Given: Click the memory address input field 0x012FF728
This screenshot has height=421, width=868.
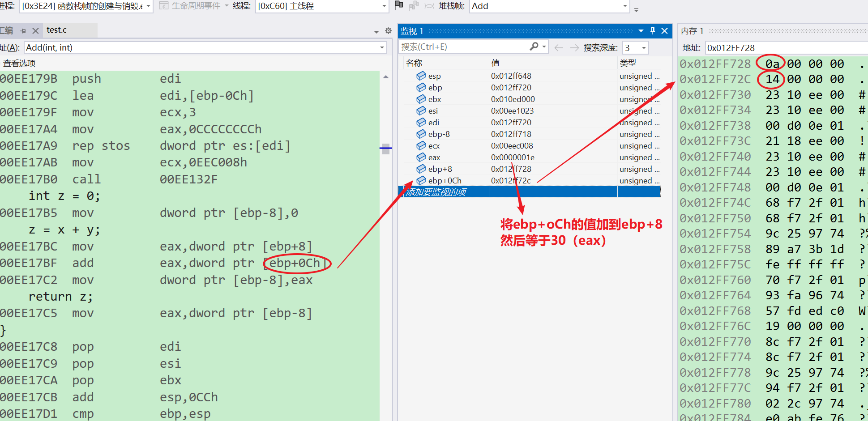Looking at the screenshot, I should point(786,48).
